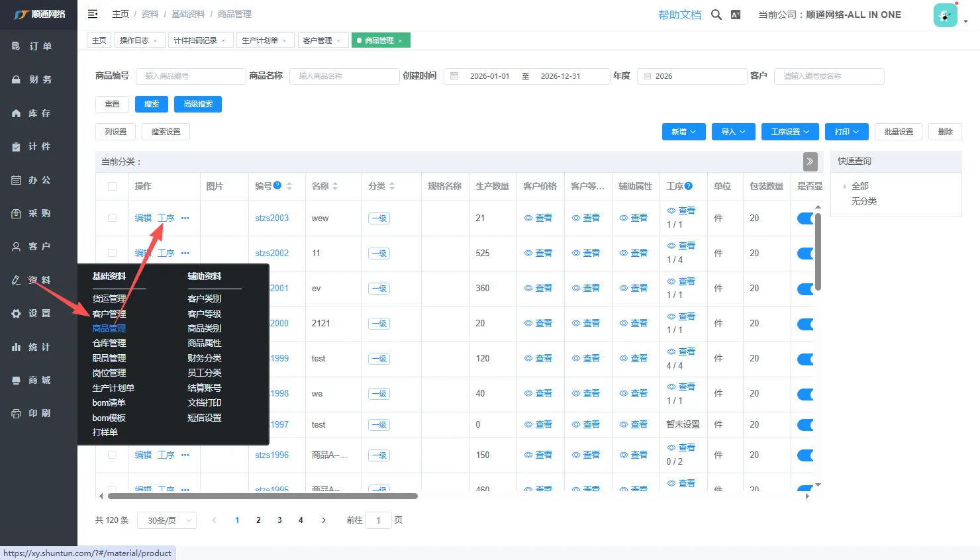Open 库存 section in the left sidebar
980x560 pixels.
click(39, 113)
